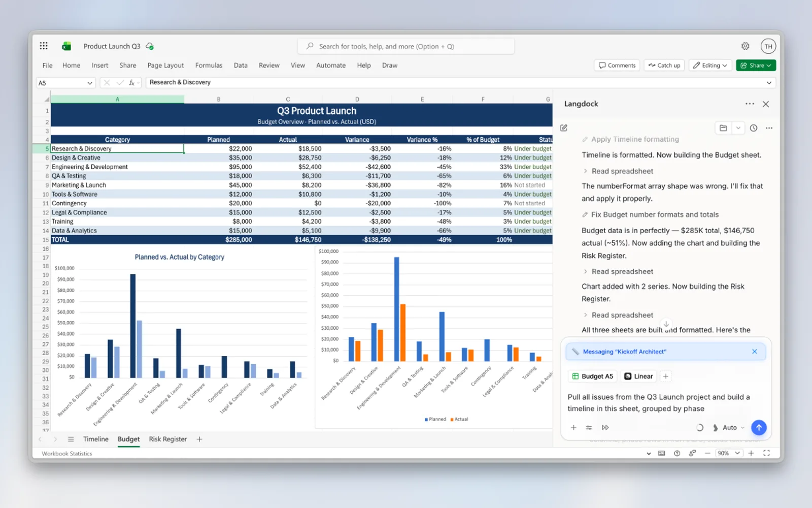Zoom out with the minus button
Screen dimensions: 812x508
707,453
